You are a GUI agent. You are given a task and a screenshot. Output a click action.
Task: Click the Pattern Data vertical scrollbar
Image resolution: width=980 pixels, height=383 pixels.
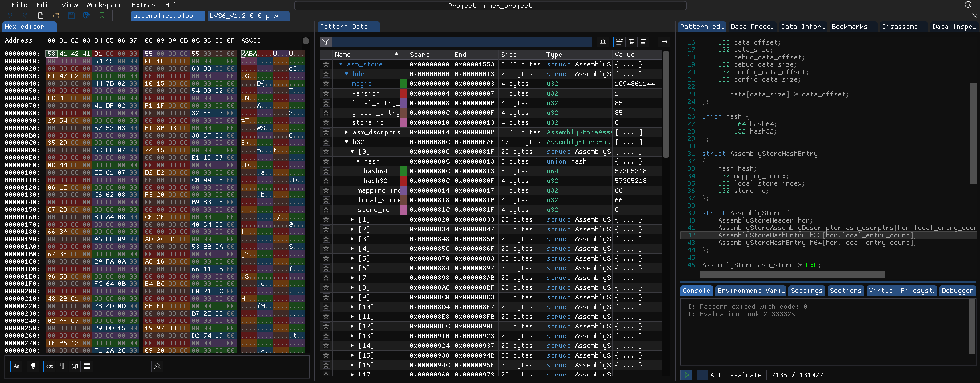(665, 104)
